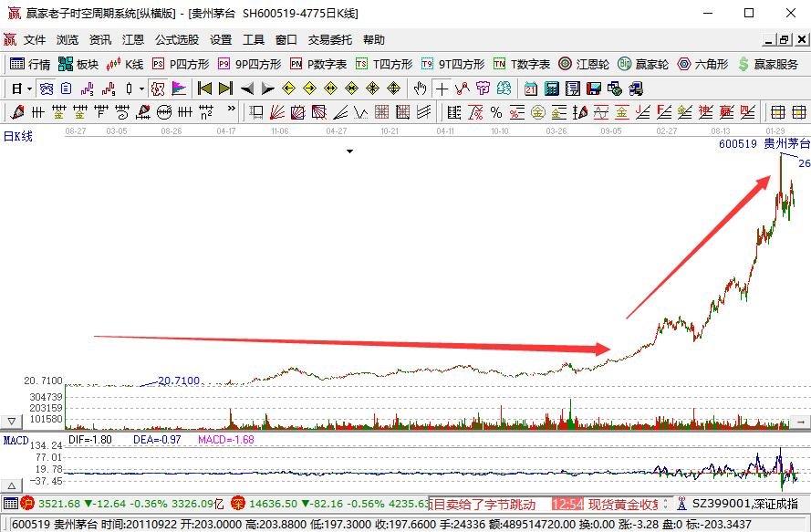Click the SZ399001 深证成指 status entry
811x532 pixels.
click(744, 504)
